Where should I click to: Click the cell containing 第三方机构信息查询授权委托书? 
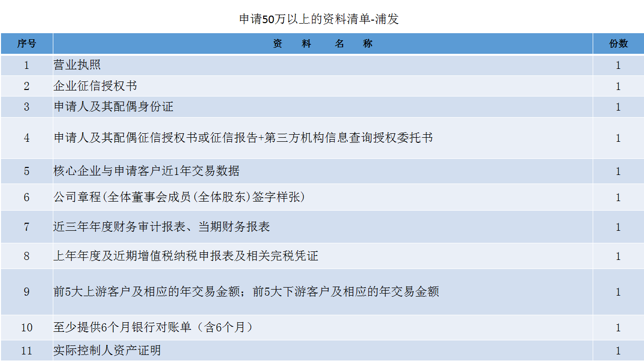pyautogui.click(x=323, y=138)
